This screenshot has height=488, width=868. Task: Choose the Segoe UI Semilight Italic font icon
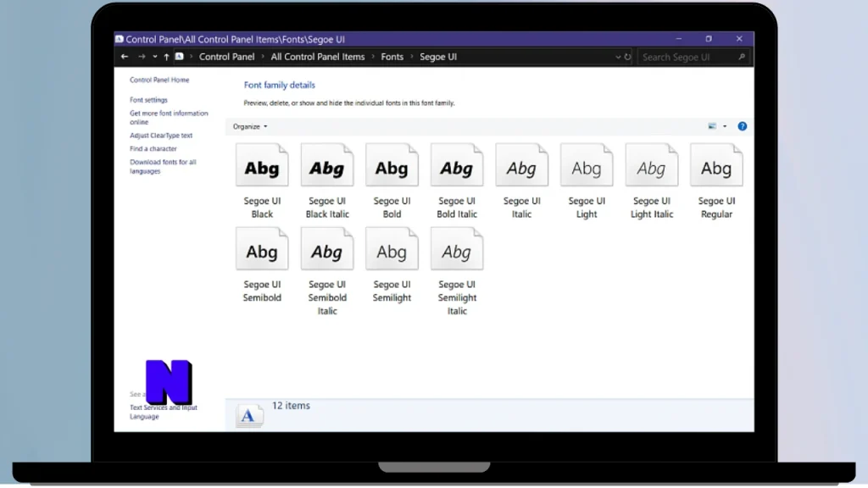457,248
